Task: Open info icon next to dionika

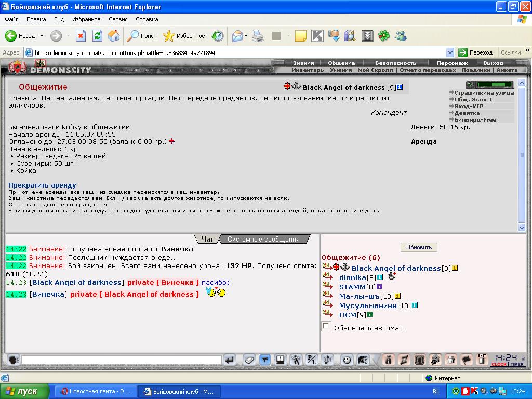Action: [380, 277]
